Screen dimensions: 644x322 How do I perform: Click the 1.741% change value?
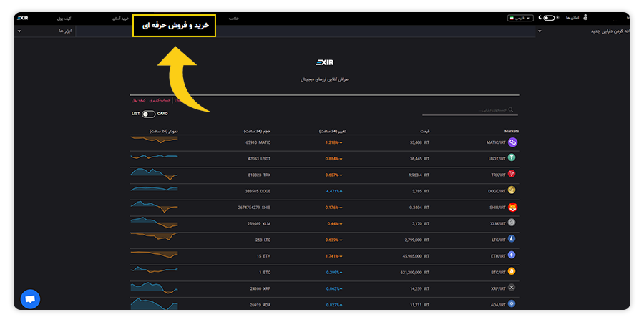[x=334, y=256]
